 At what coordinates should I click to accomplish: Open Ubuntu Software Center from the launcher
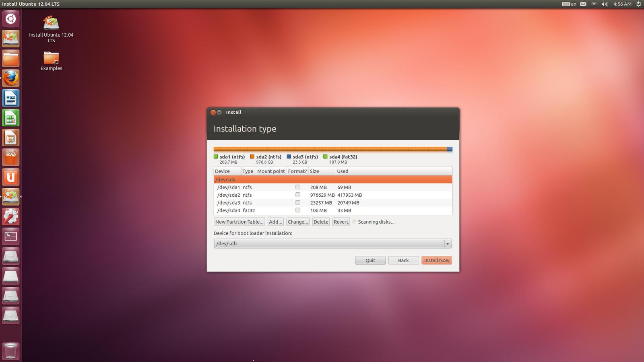[x=11, y=157]
